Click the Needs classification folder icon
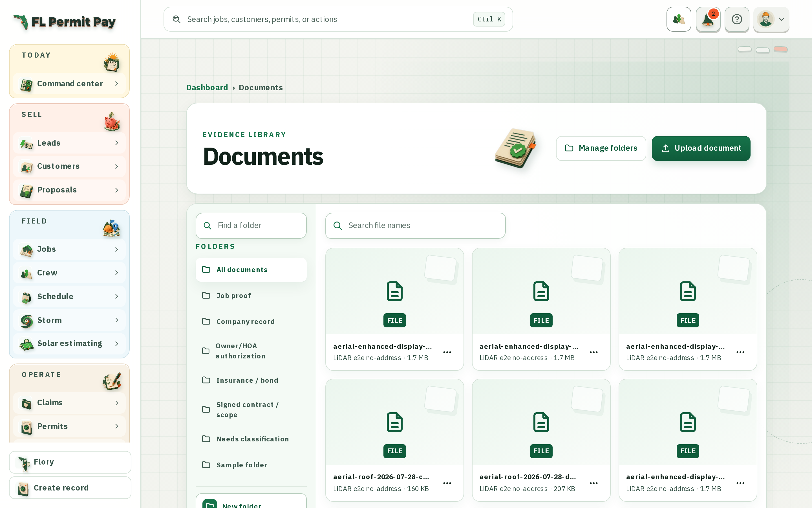The image size is (812, 508). (x=206, y=439)
